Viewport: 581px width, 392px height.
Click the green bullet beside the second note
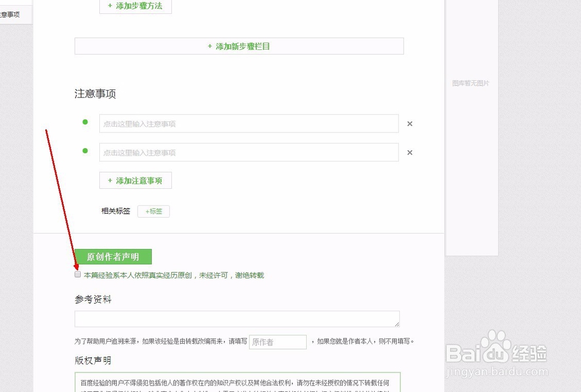coord(85,151)
